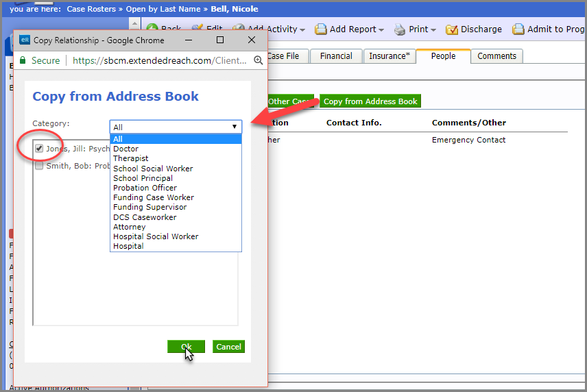Select Therapist in the category list
Viewport: 587px width, 392px height.
point(176,158)
